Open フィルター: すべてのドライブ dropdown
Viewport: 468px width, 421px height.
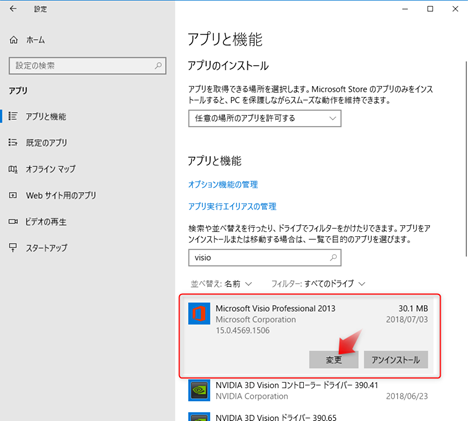pyautogui.click(x=318, y=284)
